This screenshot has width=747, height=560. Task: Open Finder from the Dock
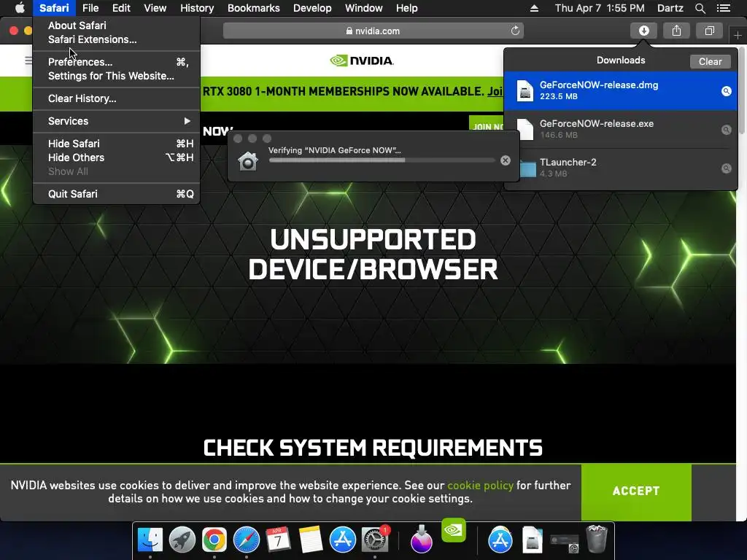click(150, 540)
